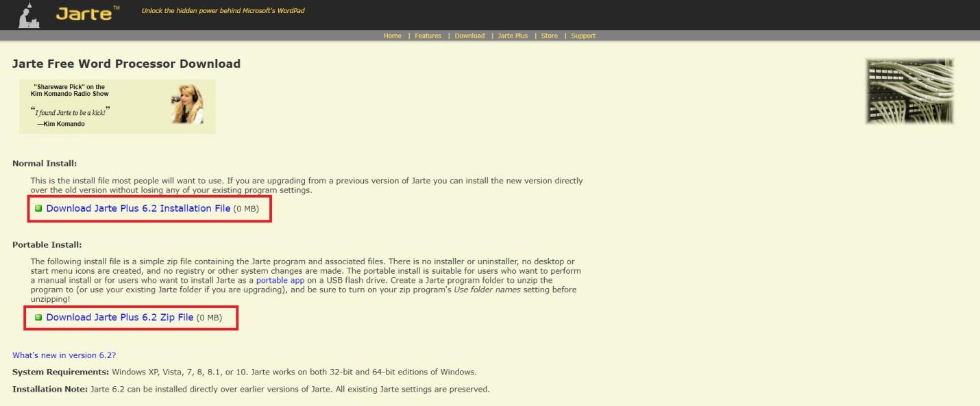Open the Jarte Plus navigation item

coord(513,36)
